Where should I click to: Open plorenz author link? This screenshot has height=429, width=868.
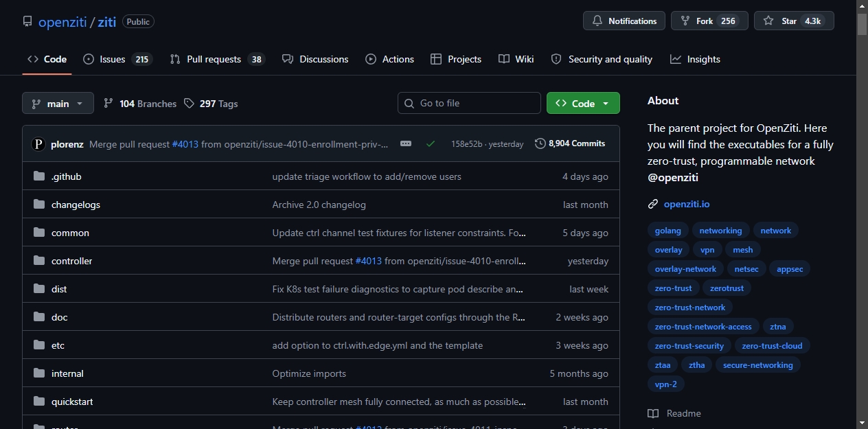coord(67,144)
